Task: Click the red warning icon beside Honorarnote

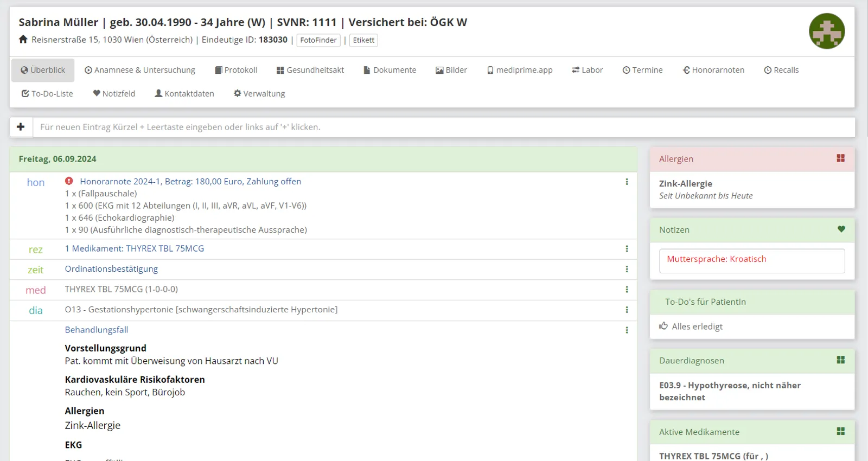Action: tap(69, 181)
